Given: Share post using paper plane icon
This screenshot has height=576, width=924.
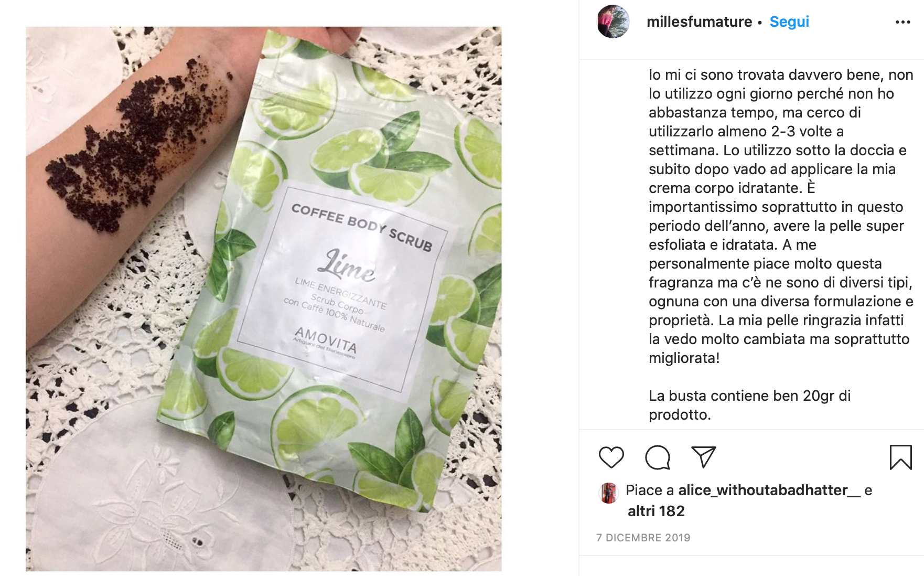Looking at the screenshot, I should point(704,457).
